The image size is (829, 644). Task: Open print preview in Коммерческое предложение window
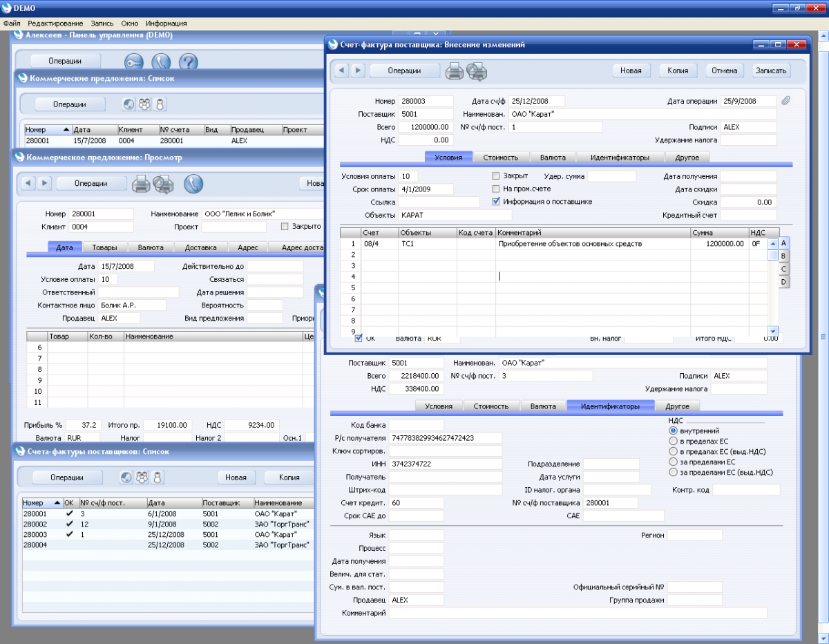pyautogui.click(x=163, y=184)
